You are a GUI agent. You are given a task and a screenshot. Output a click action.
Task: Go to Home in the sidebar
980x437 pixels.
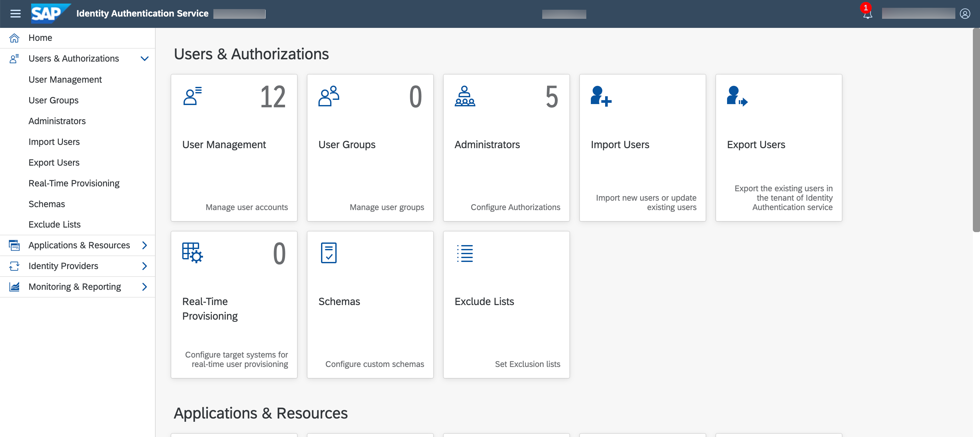[x=78, y=38]
